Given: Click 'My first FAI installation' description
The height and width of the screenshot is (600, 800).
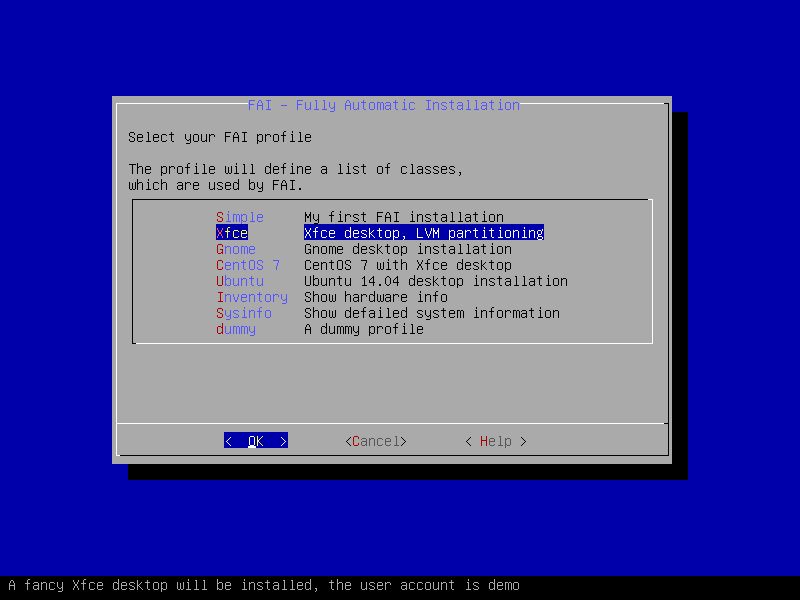Looking at the screenshot, I should [x=404, y=217].
